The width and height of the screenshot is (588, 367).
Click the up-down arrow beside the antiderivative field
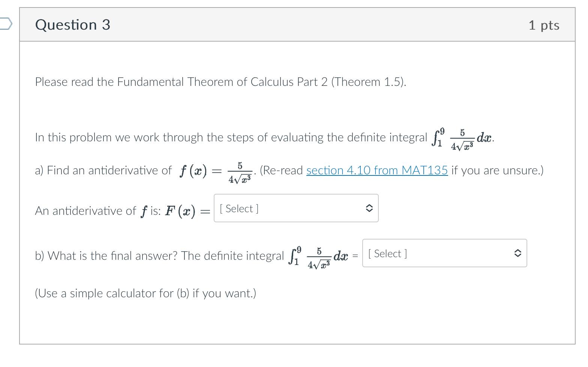(369, 208)
